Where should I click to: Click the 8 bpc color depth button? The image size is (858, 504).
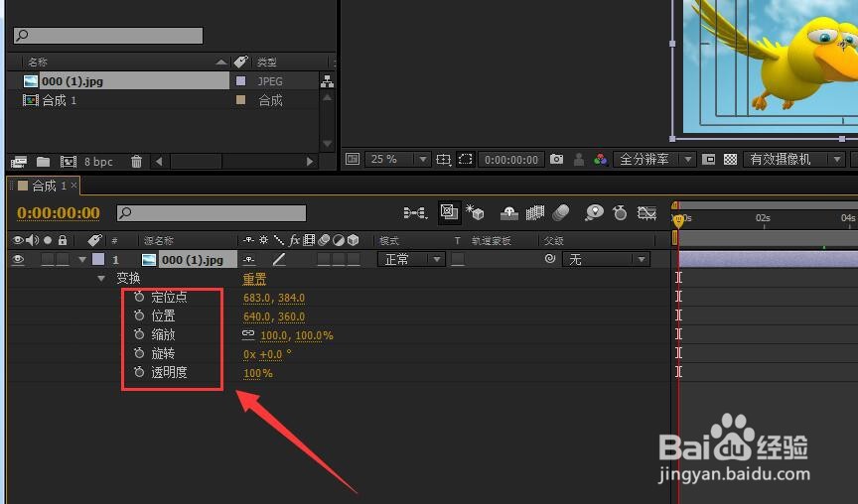(x=98, y=162)
